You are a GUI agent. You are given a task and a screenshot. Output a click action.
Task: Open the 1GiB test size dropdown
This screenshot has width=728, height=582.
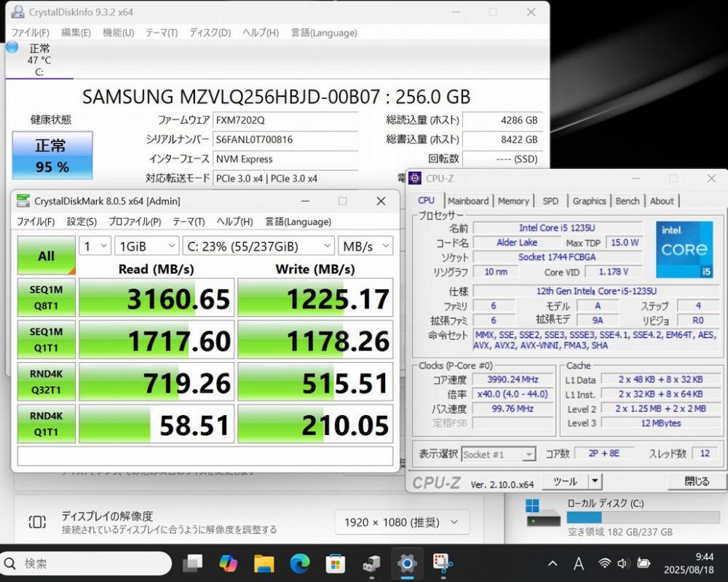point(147,246)
